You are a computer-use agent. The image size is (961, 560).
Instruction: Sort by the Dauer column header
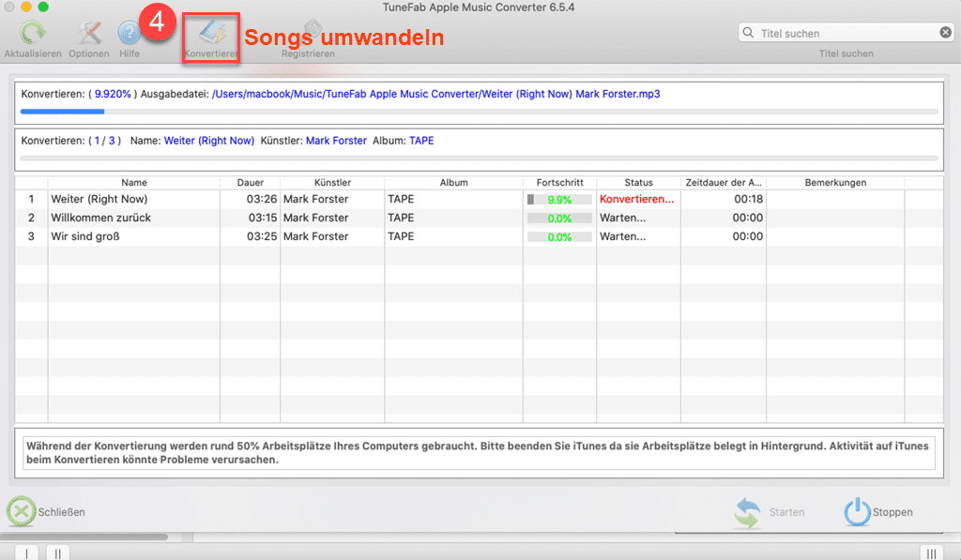251,182
